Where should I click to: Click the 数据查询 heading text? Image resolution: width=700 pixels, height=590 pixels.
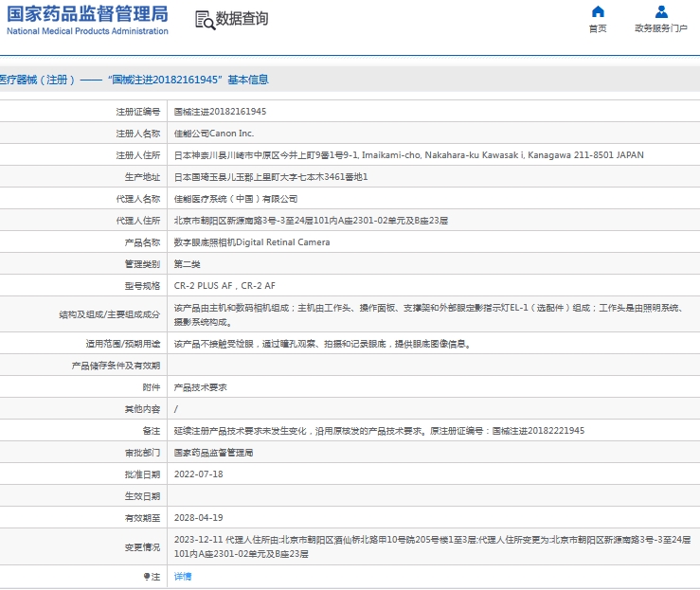pyautogui.click(x=242, y=19)
